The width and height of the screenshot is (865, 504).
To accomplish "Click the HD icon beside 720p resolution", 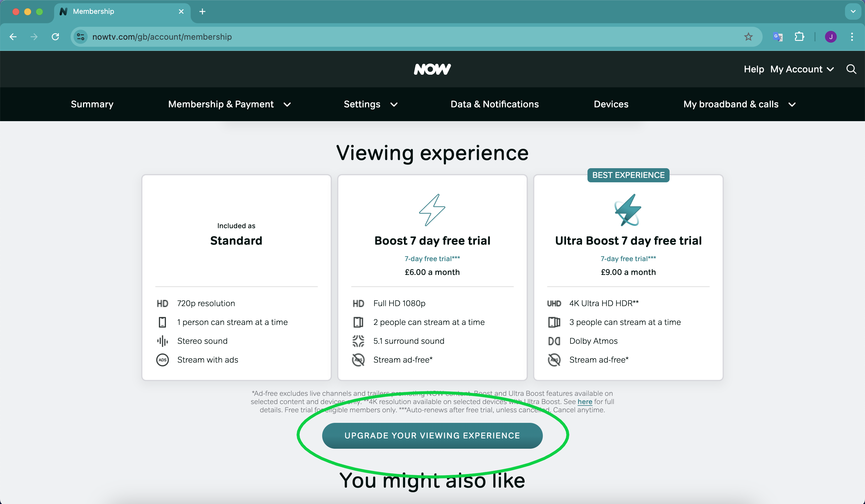I will tap(162, 304).
